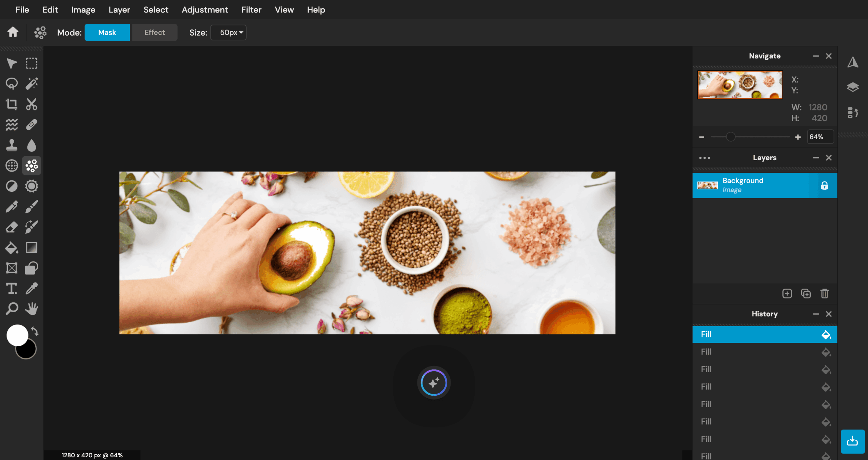This screenshot has height=460, width=868.
Task: Unlock the Background layer lock
Action: click(x=825, y=185)
